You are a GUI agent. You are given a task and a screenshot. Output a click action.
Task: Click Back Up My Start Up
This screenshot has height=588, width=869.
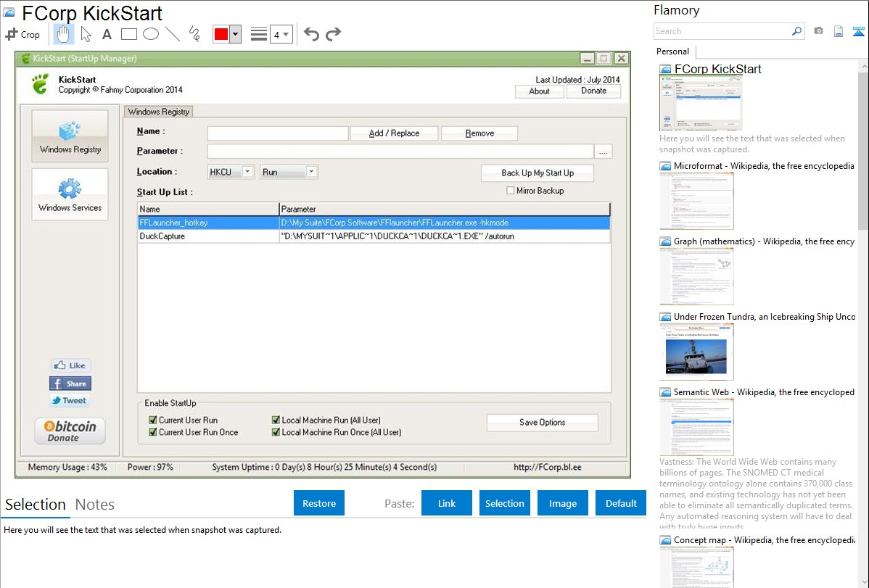pyautogui.click(x=538, y=173)
